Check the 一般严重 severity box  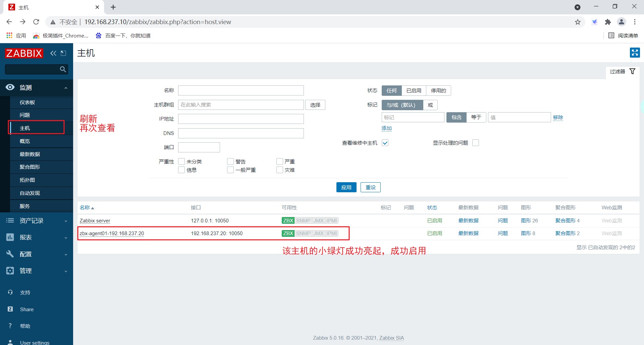[230, 170]
